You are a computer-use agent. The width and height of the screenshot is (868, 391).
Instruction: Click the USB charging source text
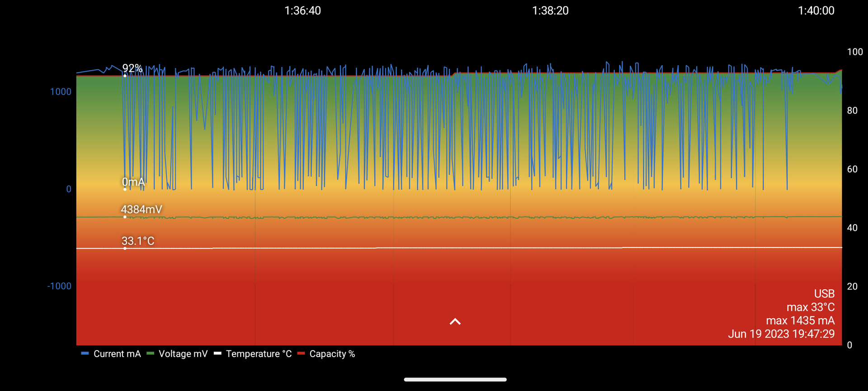824,294
